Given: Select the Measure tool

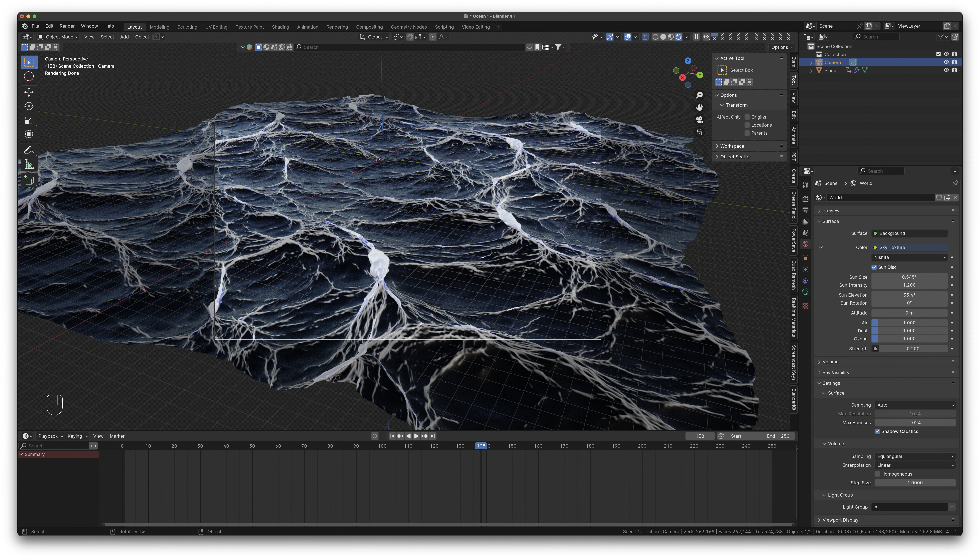Looking at the screenshot, I should point(29,164).
